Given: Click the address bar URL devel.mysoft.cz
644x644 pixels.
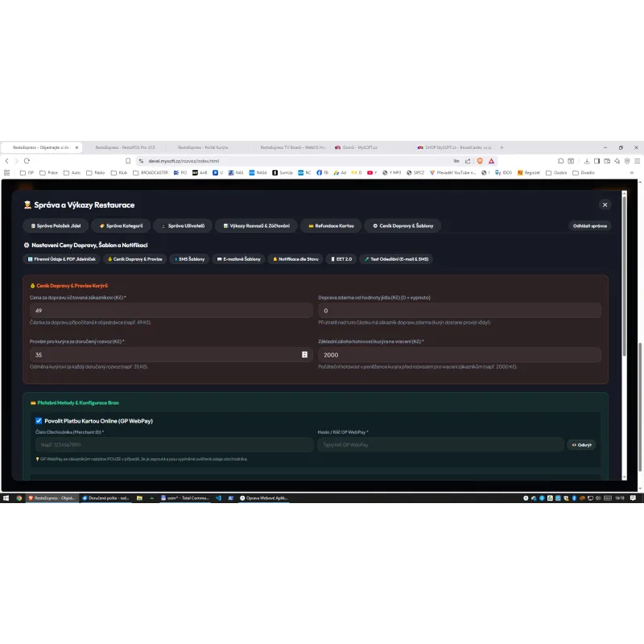Looking at the screenshot, I should click(184, 161).
